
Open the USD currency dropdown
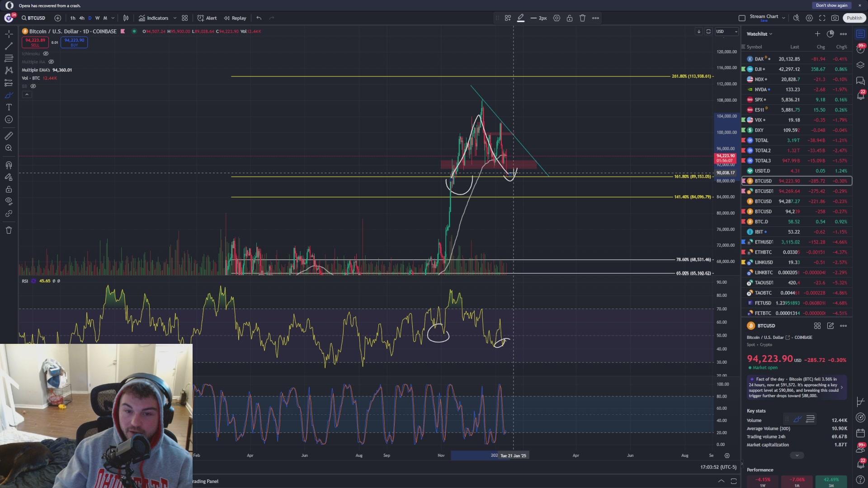(x=726, y=32)
